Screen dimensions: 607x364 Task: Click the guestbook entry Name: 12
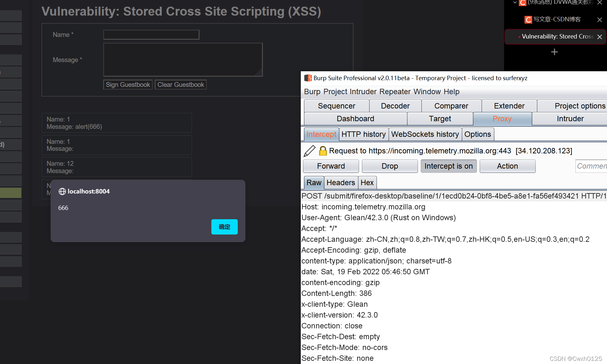tap(117, 167)
